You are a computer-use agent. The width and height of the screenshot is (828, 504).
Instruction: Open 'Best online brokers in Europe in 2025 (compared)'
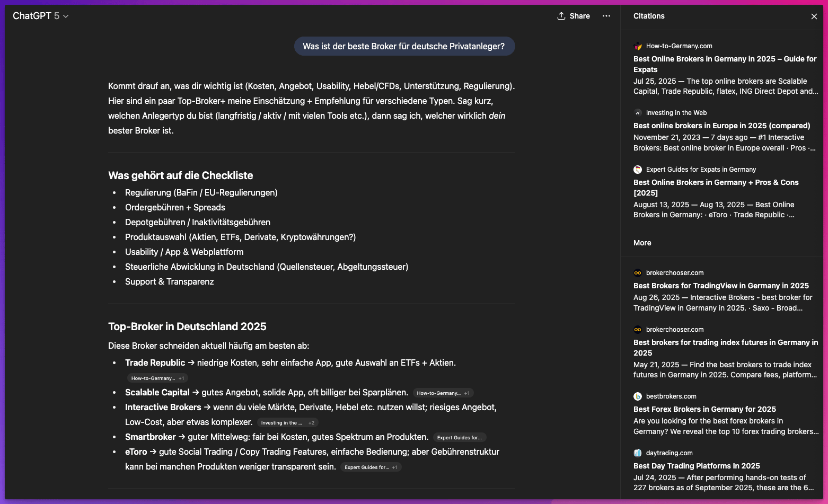(722, 126)
